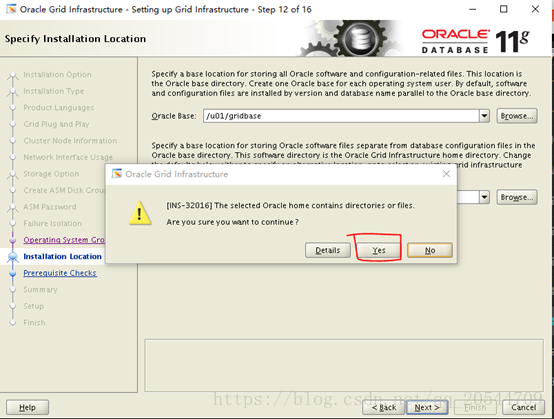Click inside the Oracle Base field
Screen dimensions: 554x419
(341, 116)
